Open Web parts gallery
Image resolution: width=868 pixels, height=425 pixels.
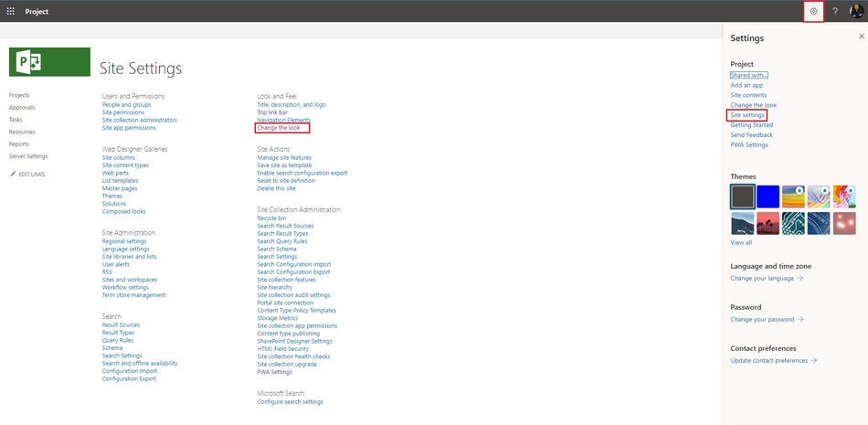click(x=115, y=174)
